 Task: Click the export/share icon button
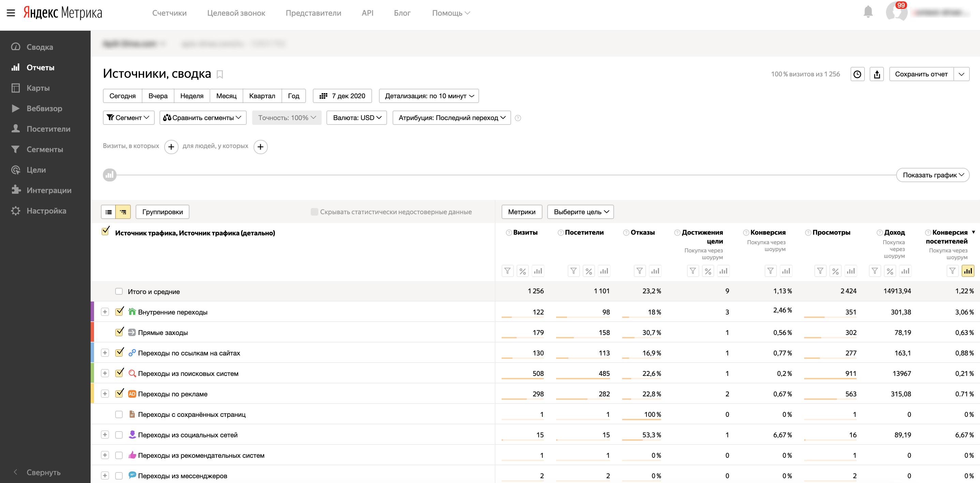[877, 74]
